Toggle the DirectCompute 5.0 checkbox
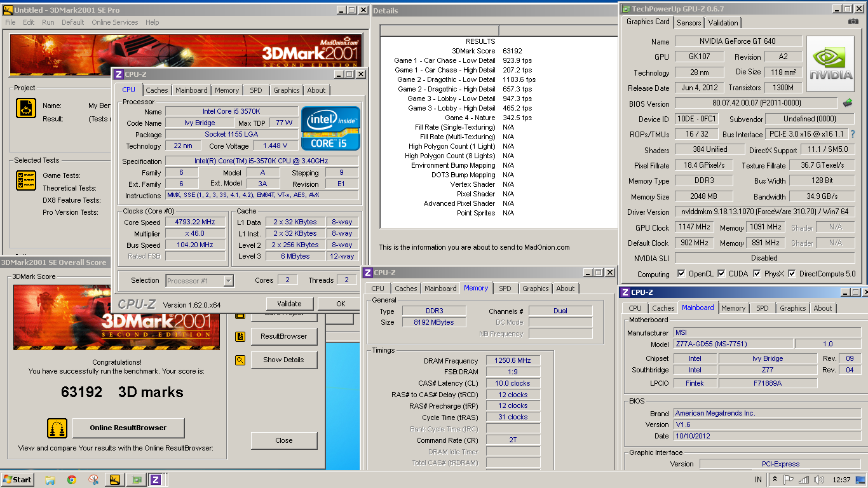Image resolution: width=868 pixels, height=488 pixels. click(x=792, y=274)
